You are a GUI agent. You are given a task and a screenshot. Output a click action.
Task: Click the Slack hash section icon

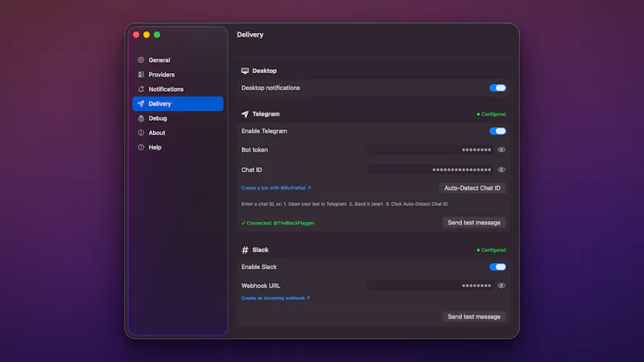245,249
